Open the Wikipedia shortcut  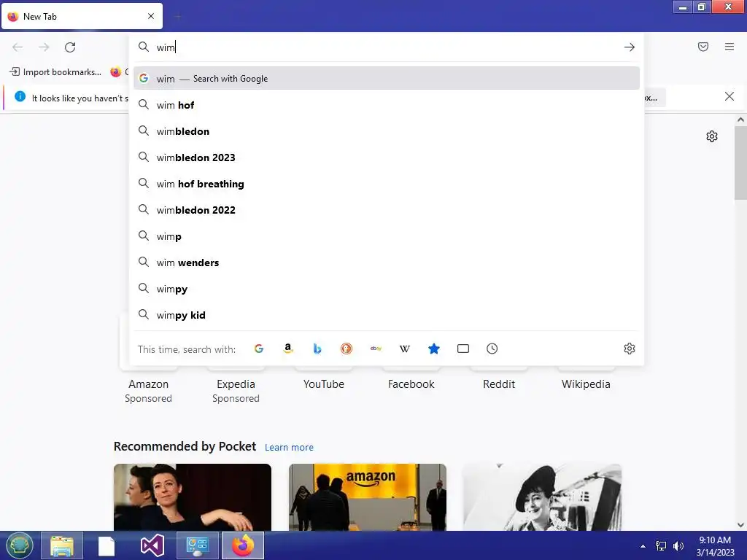coord(586,384)
